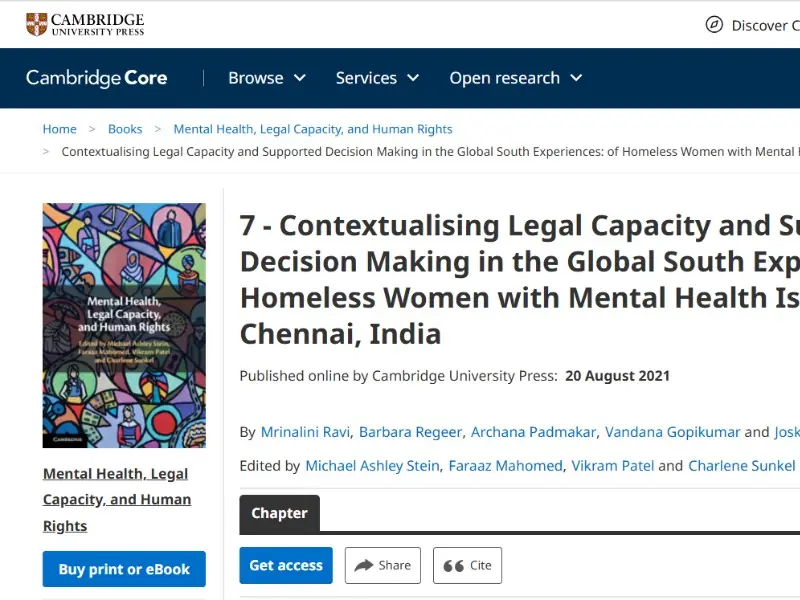This screenshot has height=600, width=800.
Task: Open editor Vikram Patel's link
Action: (x=612, y=466)
